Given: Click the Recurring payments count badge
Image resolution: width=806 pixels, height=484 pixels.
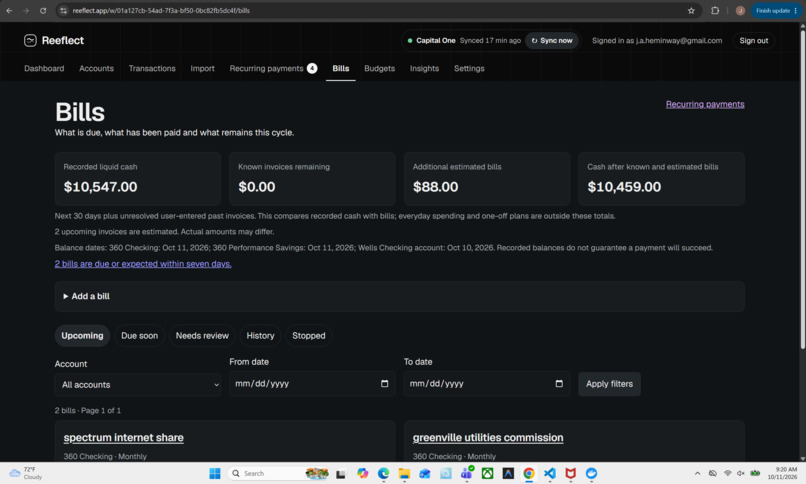Looking at the screenshot, I should [312, 68].
